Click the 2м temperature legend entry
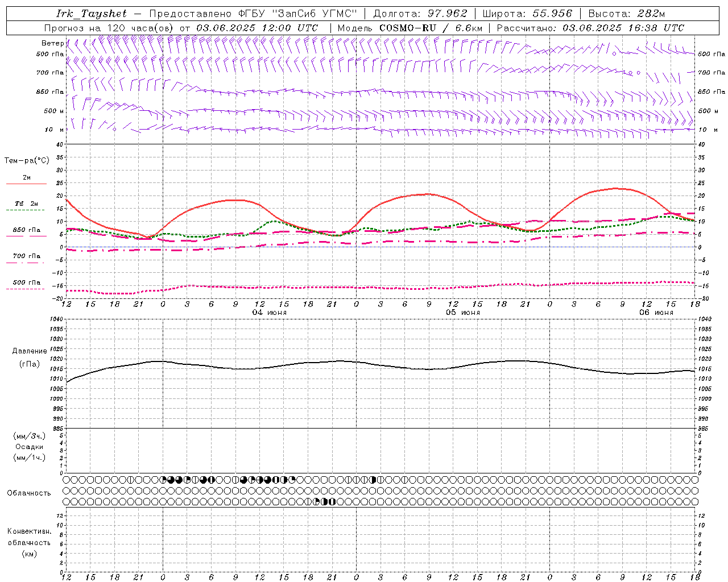 [x=27, y=178]
